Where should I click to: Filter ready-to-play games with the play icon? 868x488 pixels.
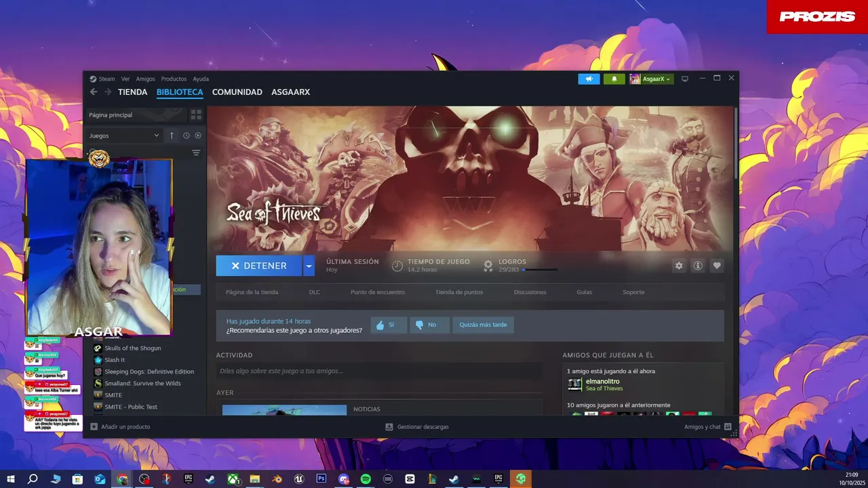[198, 136]
